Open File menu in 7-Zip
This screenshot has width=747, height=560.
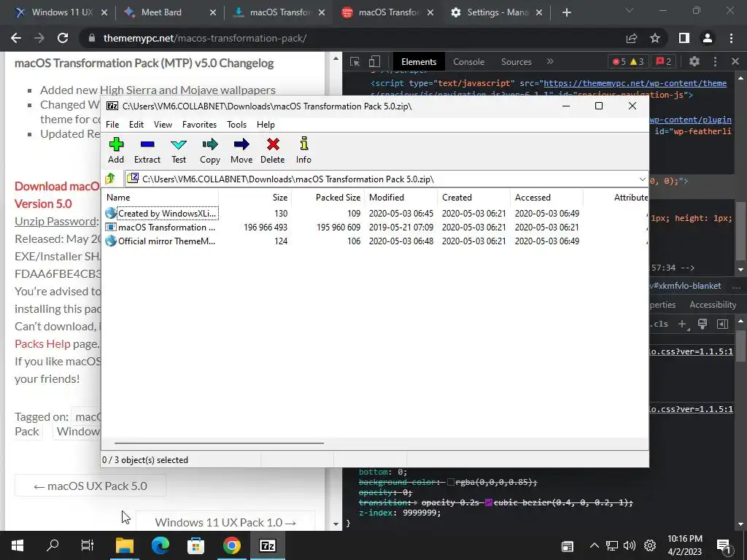click(112, 124)
